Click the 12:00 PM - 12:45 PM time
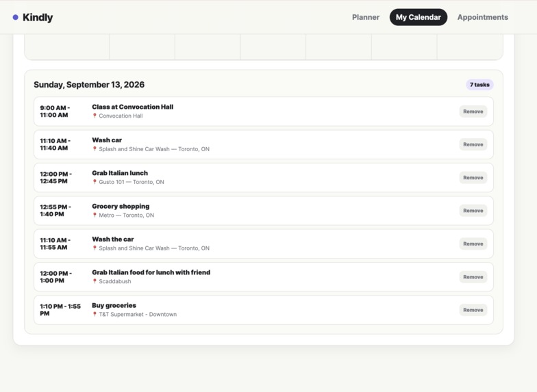 pyautogui.click(x=56, y=178)
